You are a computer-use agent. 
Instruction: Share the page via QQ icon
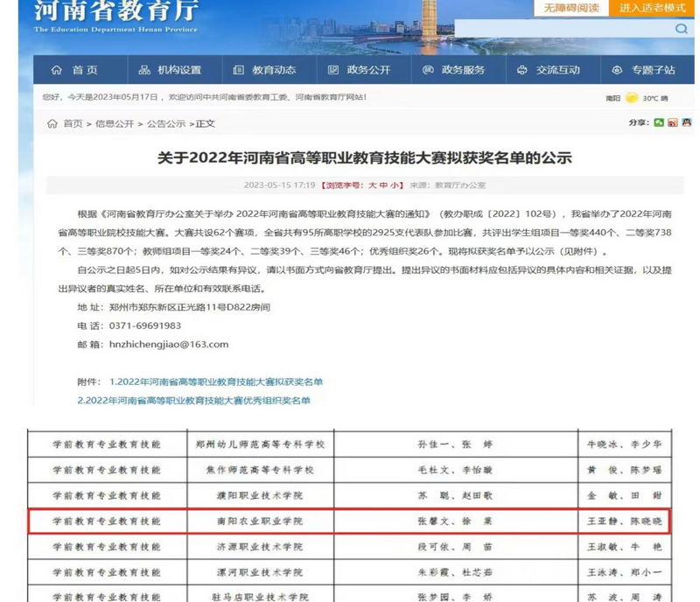(687, 122)
